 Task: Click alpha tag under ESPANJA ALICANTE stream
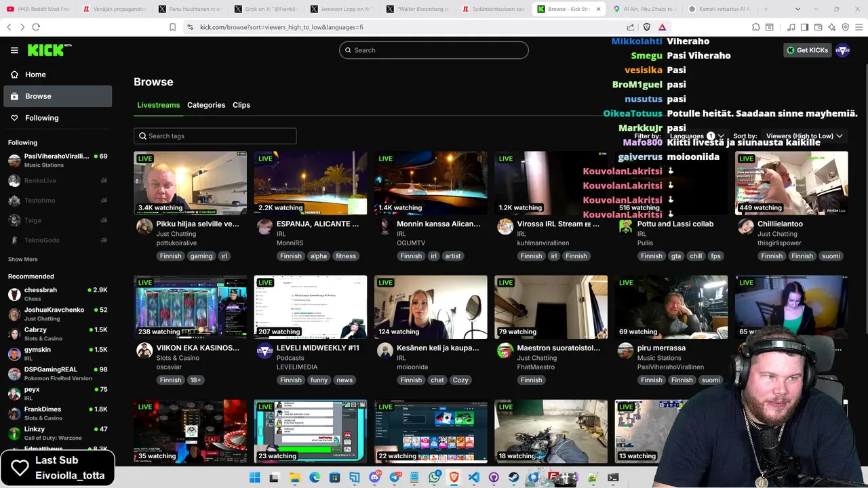pos(319,256)
